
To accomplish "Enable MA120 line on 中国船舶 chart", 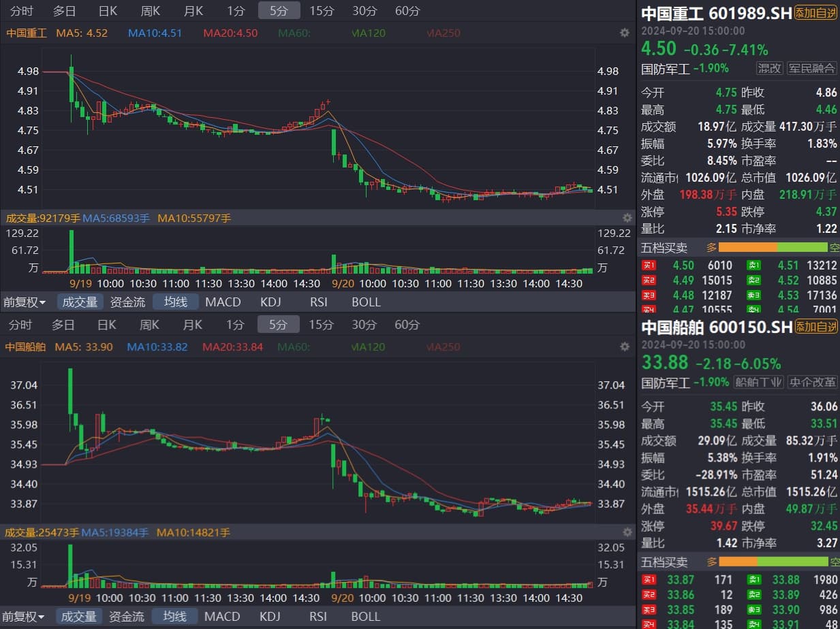I will pyautogui.click(x=369, y=346).
